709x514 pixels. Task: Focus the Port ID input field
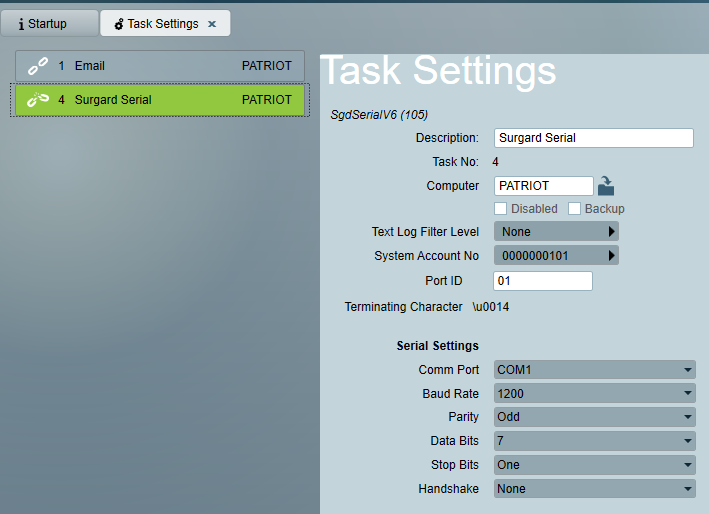[543, 281]
